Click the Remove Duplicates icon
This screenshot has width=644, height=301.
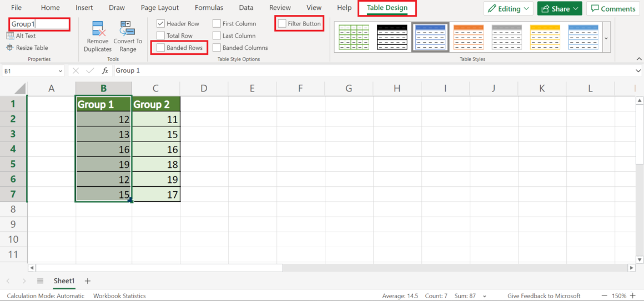tap(98, 29)
